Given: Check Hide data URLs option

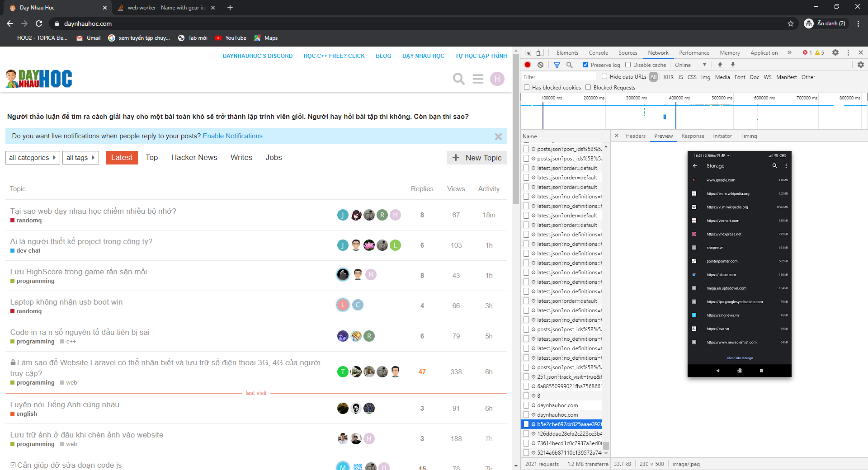Looking at the screenshot, I should pos(604,77).
